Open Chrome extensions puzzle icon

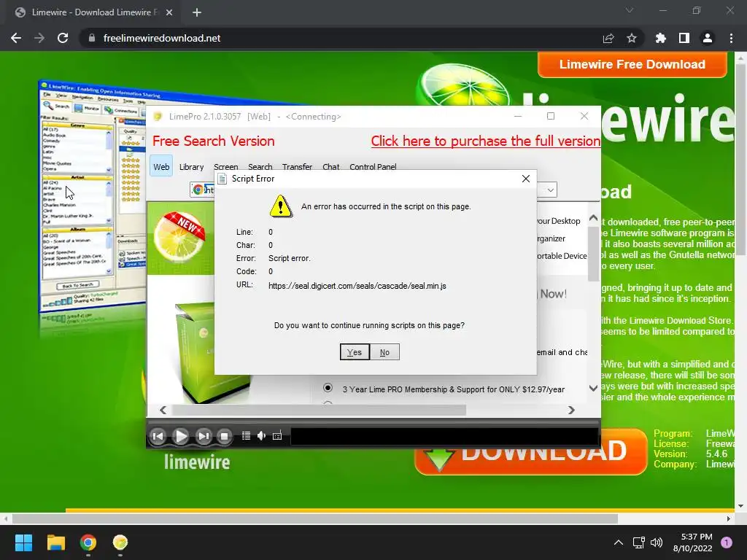pyautogui.click(x=660, y=38)
